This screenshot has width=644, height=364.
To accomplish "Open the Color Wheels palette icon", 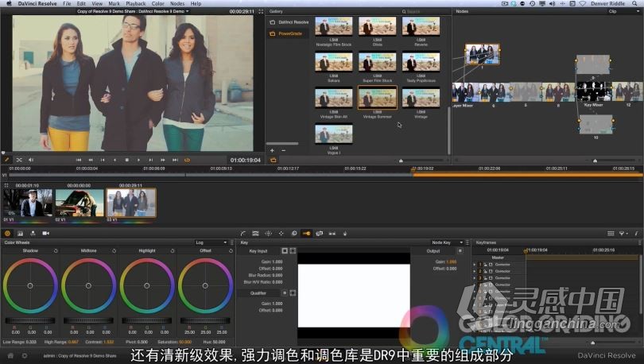I will coord(7,233).
